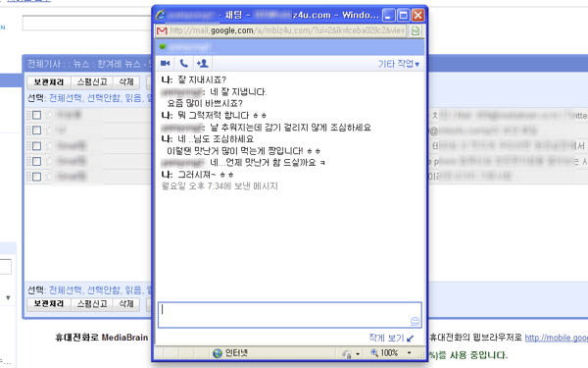Click the Internet Explorer icon in title bar
Image resolution: width=588 pixels, height=368 pixels.
coord(161,15)
